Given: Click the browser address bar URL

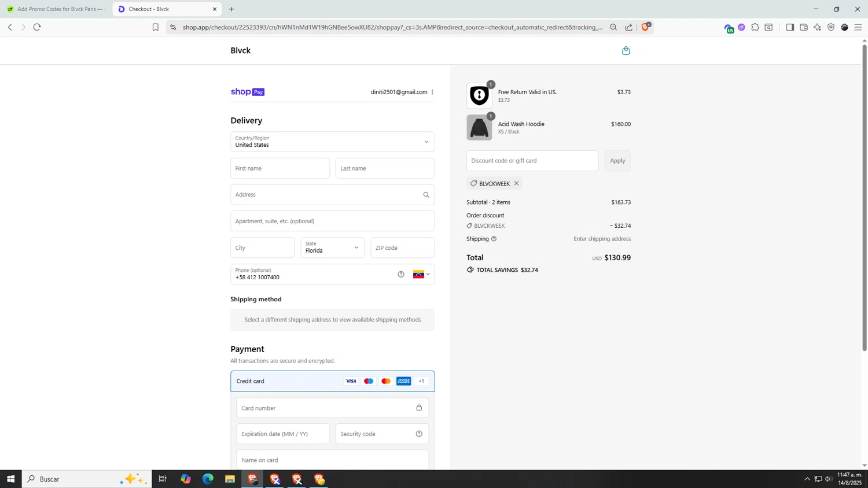Looking at the screenshot, I should [x=393, y=27].
